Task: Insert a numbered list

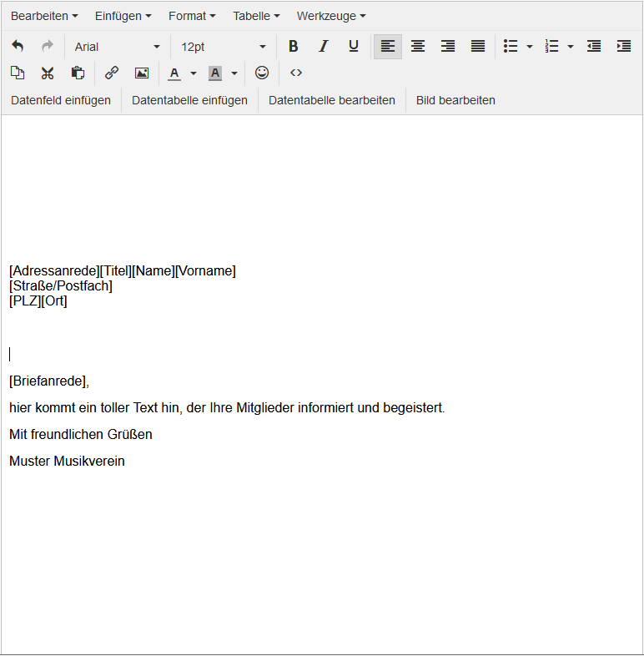Action: click(551, 46)
